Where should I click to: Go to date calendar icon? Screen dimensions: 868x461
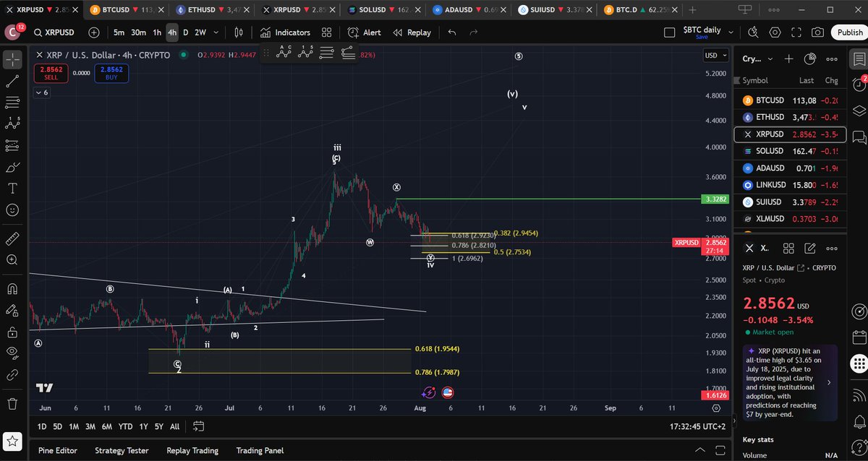(x=199, y=426)
